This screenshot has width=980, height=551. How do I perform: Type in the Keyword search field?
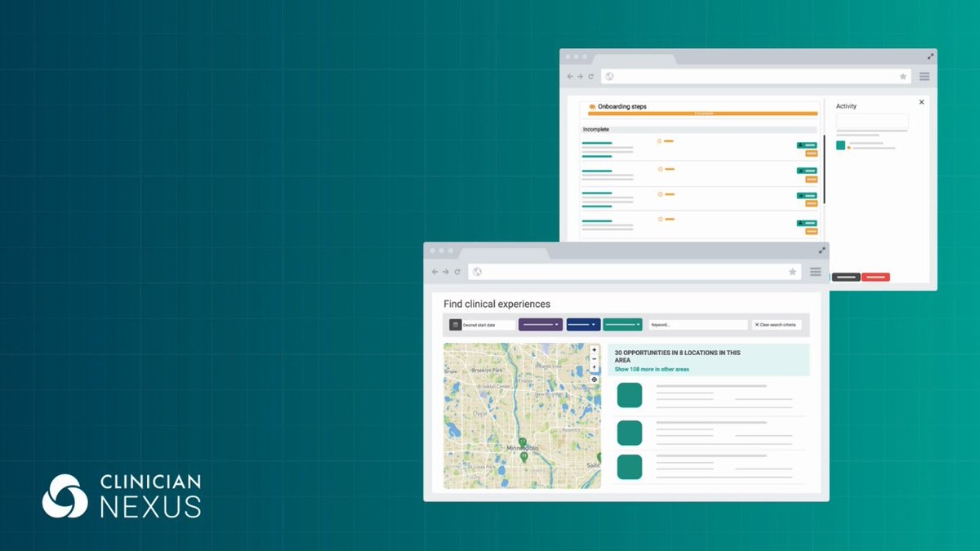(x=697, y=325)
